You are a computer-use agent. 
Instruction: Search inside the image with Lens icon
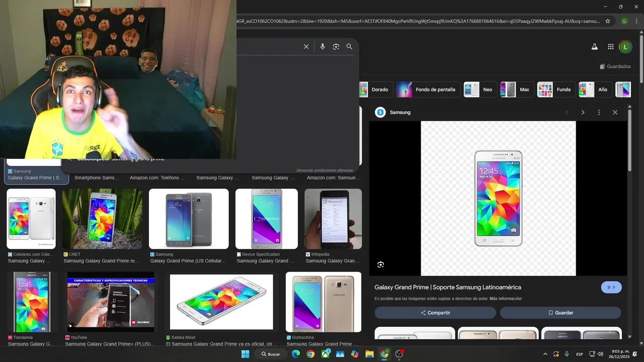[381, 264]
